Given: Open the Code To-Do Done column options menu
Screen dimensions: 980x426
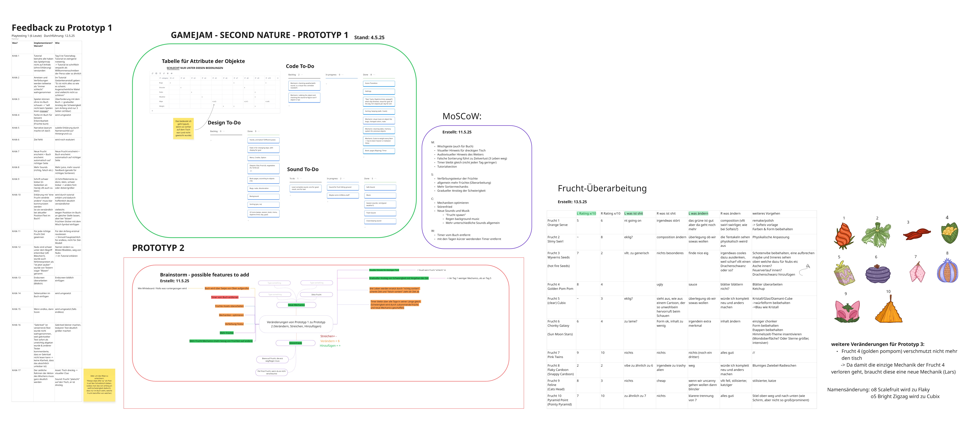Looking at the screenshot, I should 374,75.
